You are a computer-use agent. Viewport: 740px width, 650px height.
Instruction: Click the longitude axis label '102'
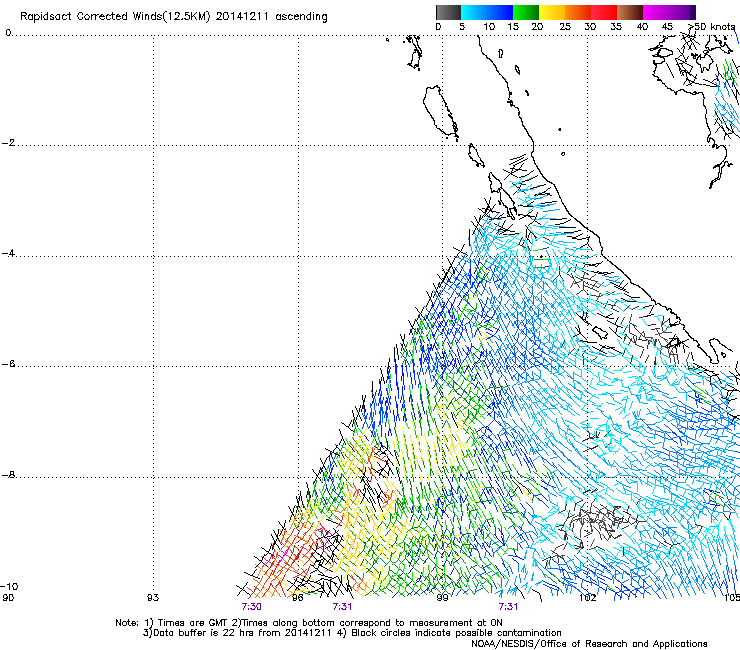coord(588,598)
